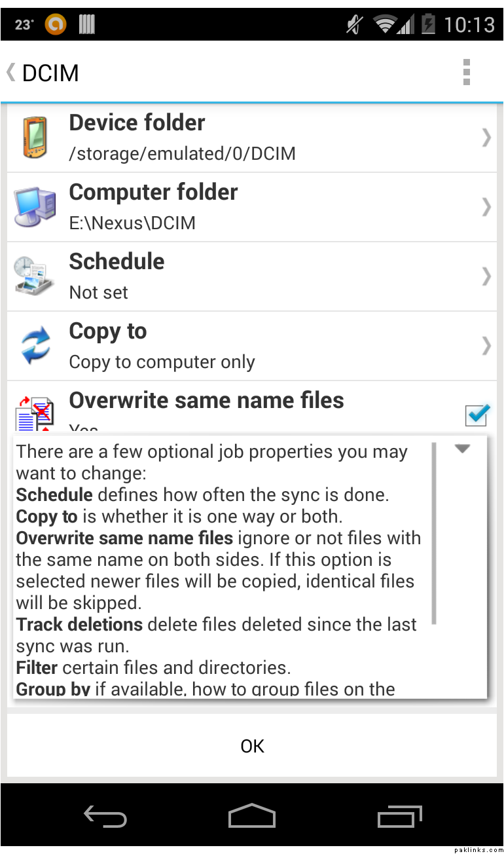This screenshot has height=854, width=504.
Task: Open the recent apps navigation button
Action: (399, 817)
